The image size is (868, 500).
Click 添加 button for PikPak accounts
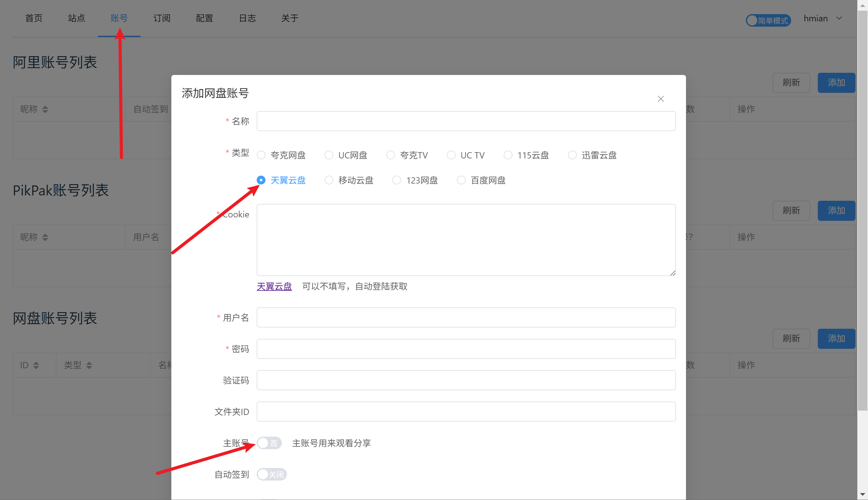tap(836, 210)
